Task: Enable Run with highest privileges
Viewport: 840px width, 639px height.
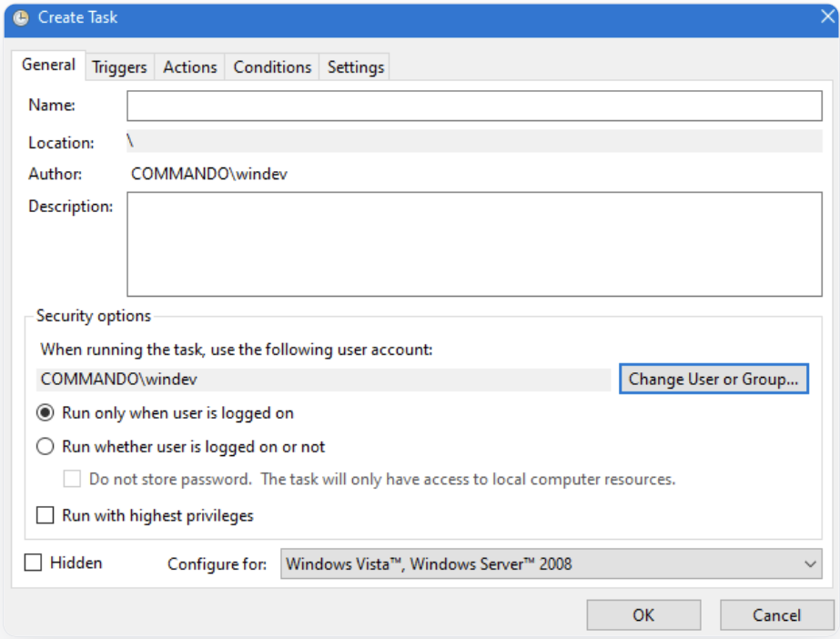Action: point(46,516)
